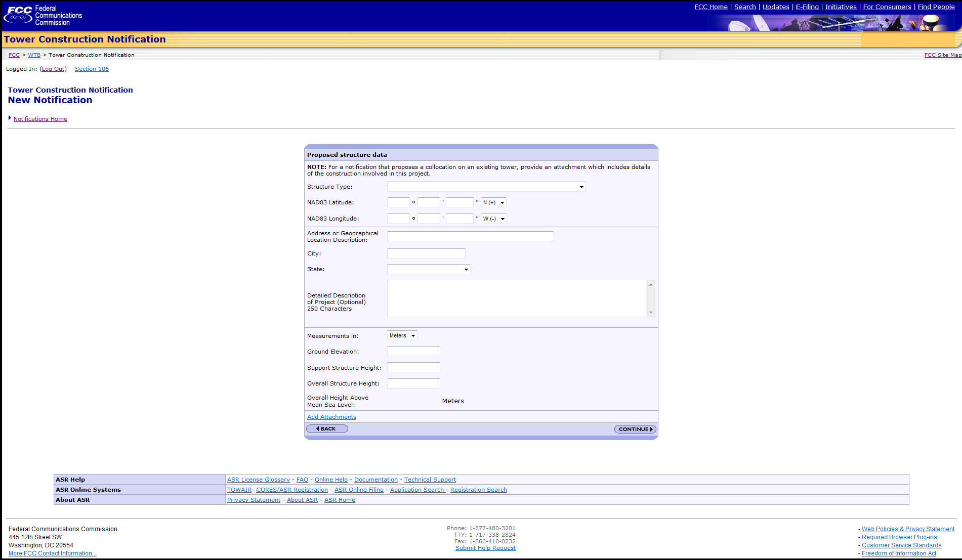This screenshot has height=560, width=962.
Task: Open the Required Browser Plug-ins link
Action: click(899, 537)
